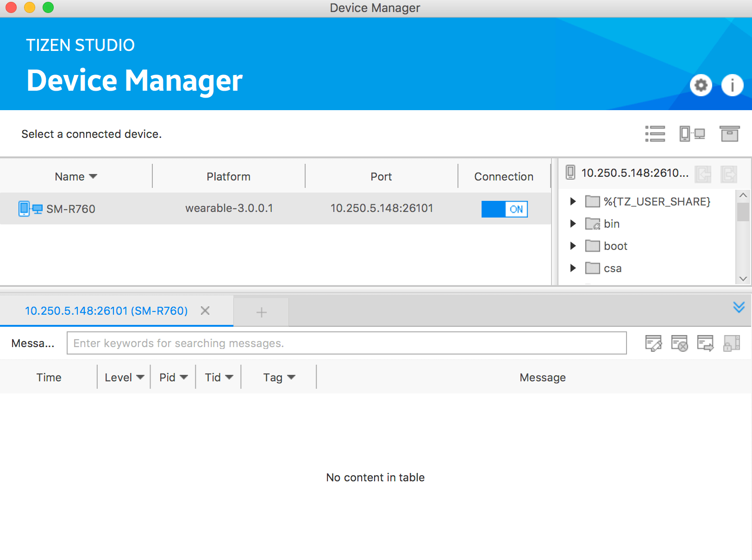Viewport: 752px width, 560px height.
Task: Select the boot folder name
Action: pos(615,246)
